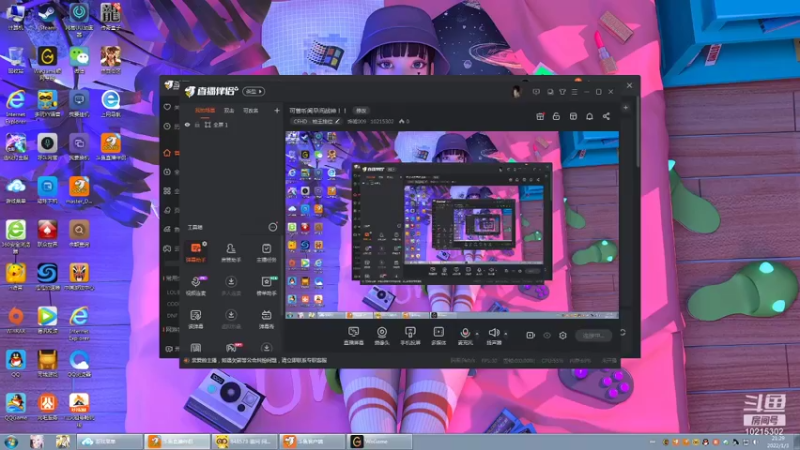Open the hamburger menu in title bar
800x450 pixels.
tap(574, 92)
